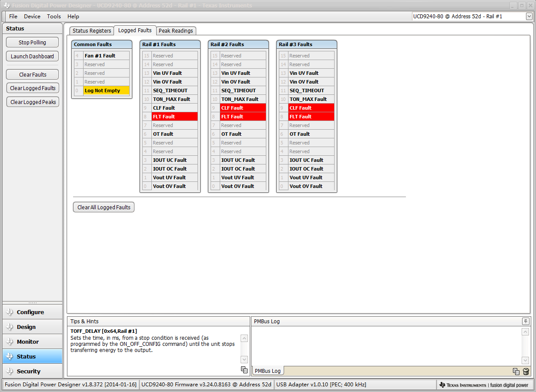Click the red CLF Fault in Rail #2
The width and height of the screenshot is (536, 392).
[x=243, y=108]
